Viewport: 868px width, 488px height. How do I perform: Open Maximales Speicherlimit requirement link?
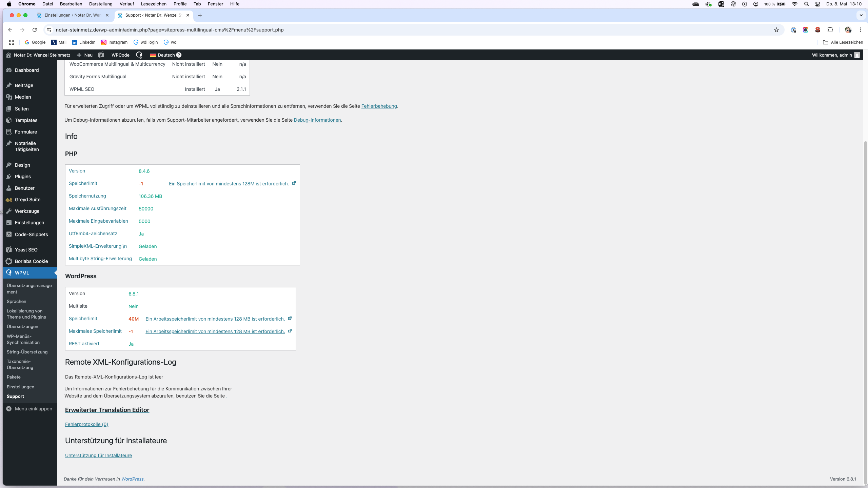(x=215, y=331)
